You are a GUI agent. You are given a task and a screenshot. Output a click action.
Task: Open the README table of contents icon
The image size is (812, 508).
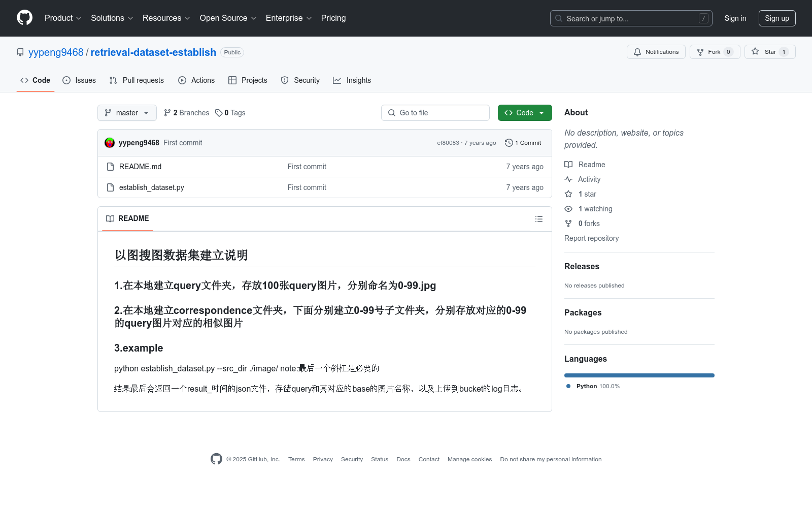tap(539, 219)
